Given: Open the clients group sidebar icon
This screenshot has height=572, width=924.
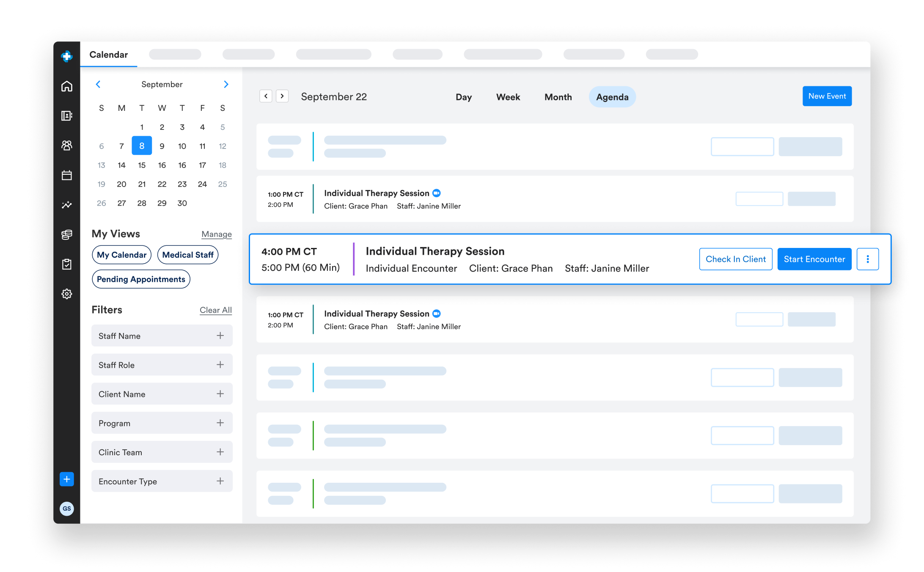Looking at the screenshot, I should coord(67,146).
